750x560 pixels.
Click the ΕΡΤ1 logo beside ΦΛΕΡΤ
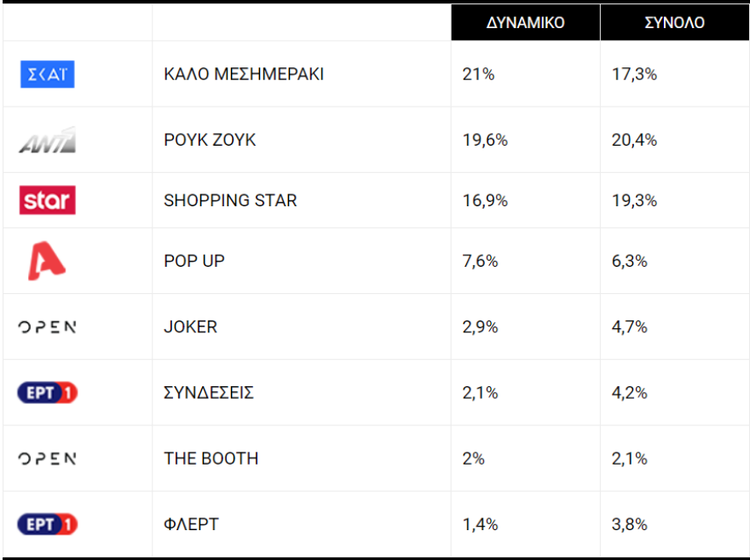click(x=48, y=524)
